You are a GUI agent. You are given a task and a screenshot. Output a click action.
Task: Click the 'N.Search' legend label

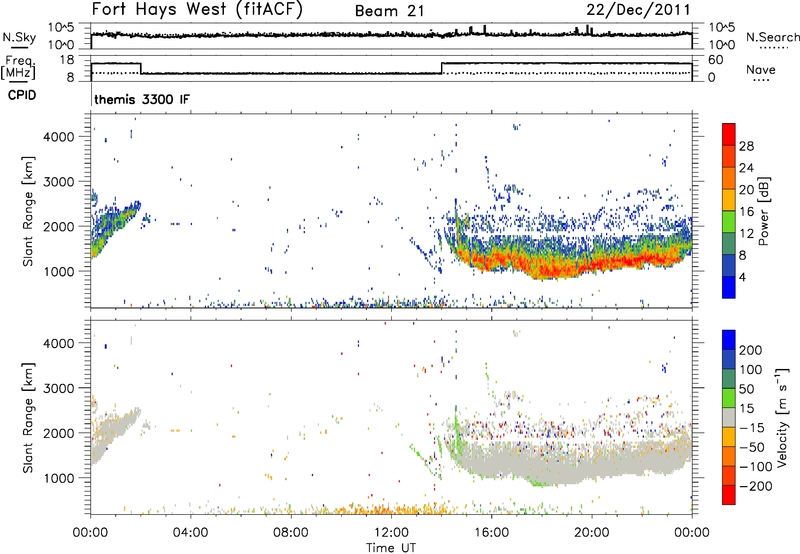point(772,37)
